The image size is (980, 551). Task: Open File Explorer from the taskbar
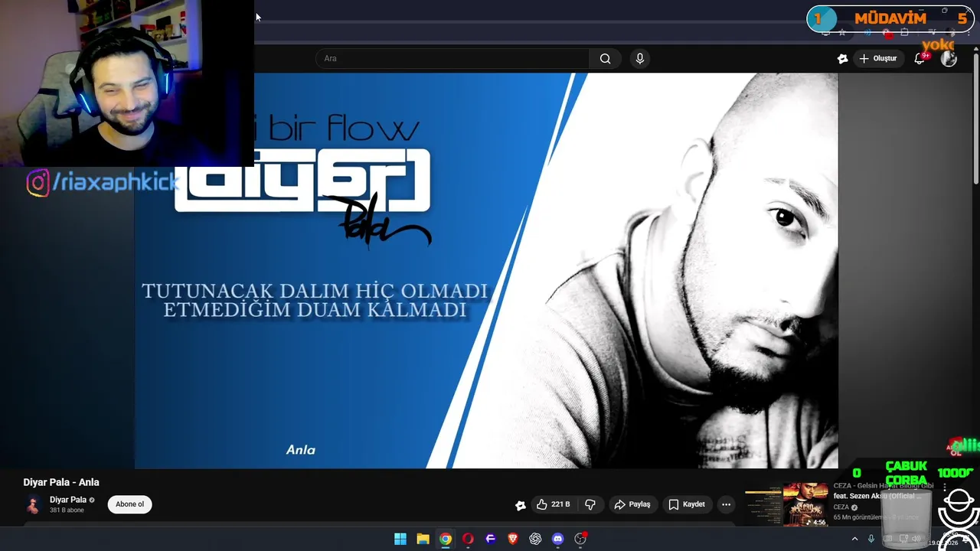pos(423,539)
